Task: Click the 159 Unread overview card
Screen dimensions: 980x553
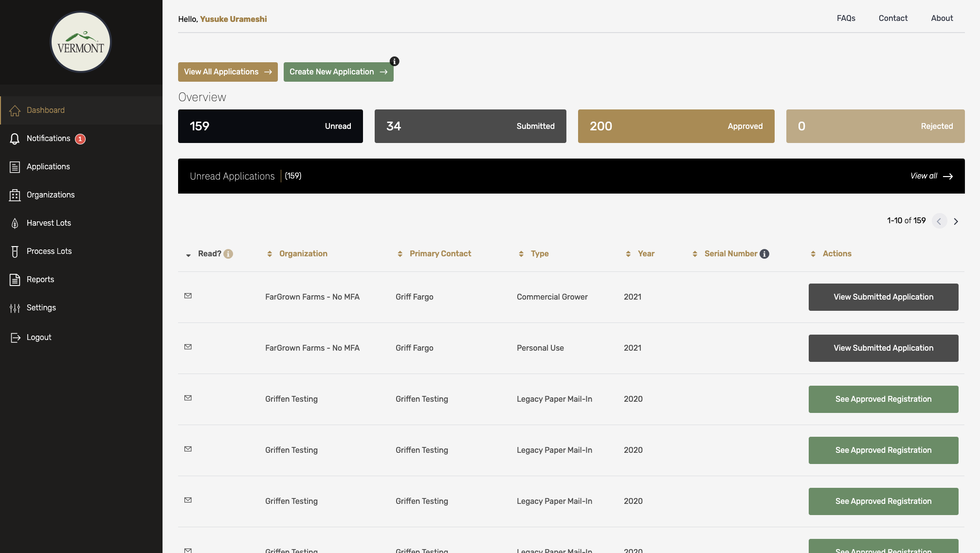Action: (271, 126)
